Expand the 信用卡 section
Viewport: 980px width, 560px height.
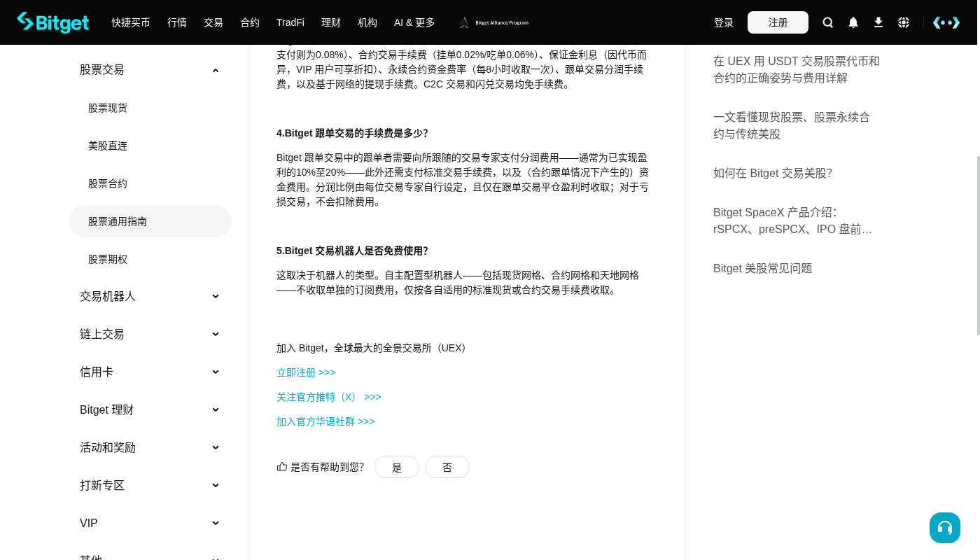[150, 372]
